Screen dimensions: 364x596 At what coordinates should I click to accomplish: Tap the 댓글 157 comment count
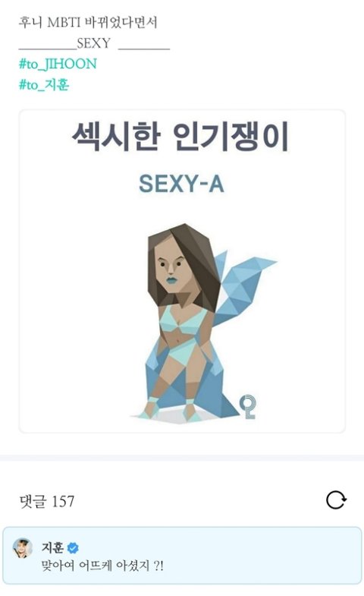(47, 501)
